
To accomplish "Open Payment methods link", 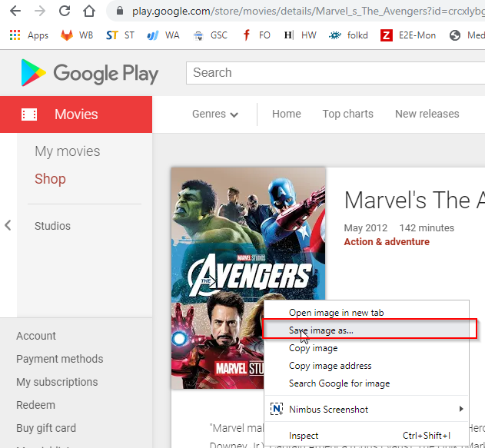I will pyautogui.click(x=60, y=359).
